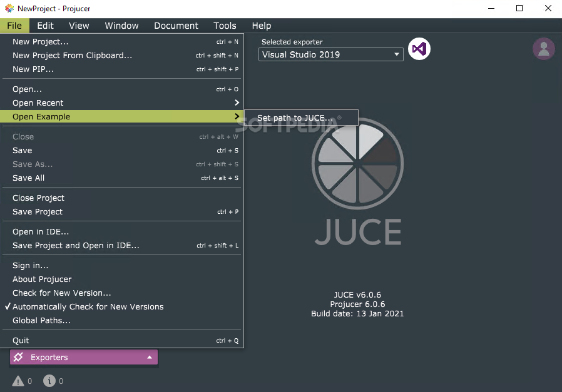Toggle Automatically Check for New Versions

122,307
